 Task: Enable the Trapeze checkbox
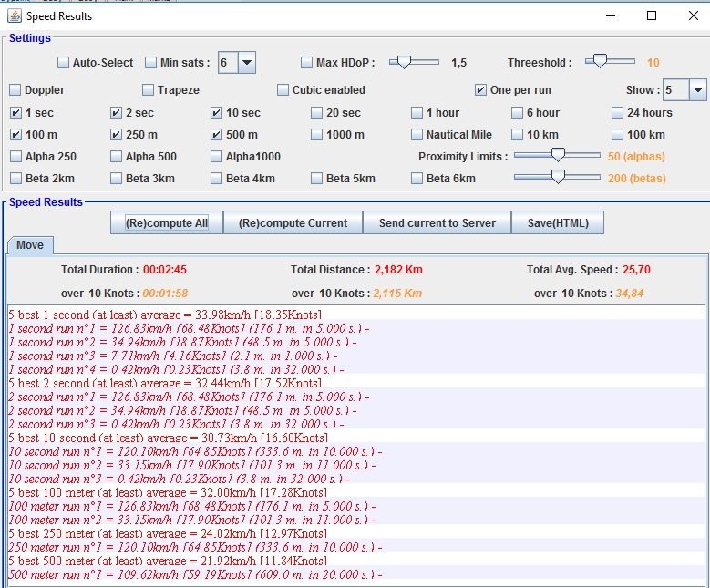[x=148, y=89]
